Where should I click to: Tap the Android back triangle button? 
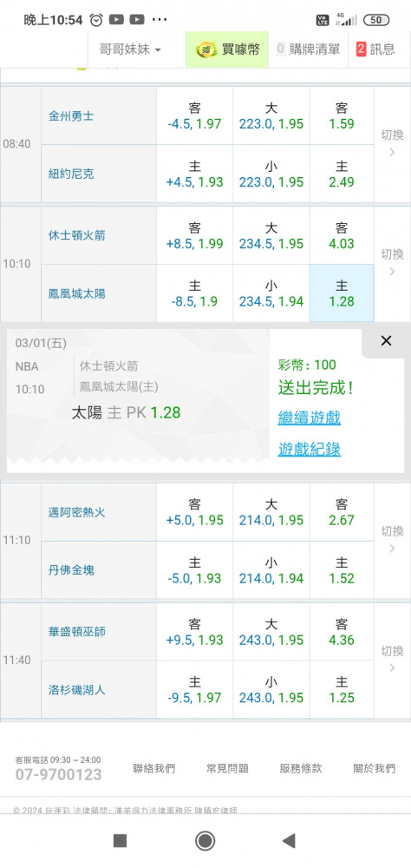(x=289, y=841)
